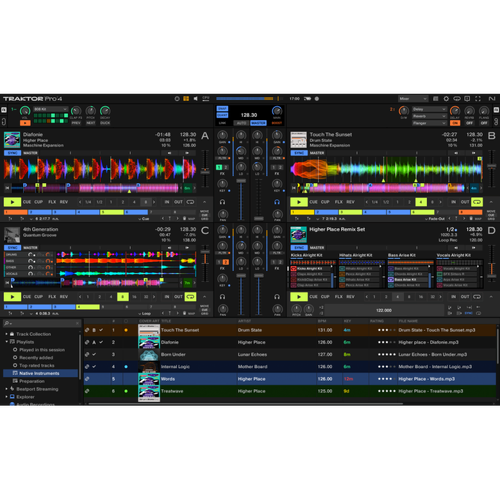Open the Reverb effect dropdown
Viewport: 500px width, 500px height.
(429, 116)
